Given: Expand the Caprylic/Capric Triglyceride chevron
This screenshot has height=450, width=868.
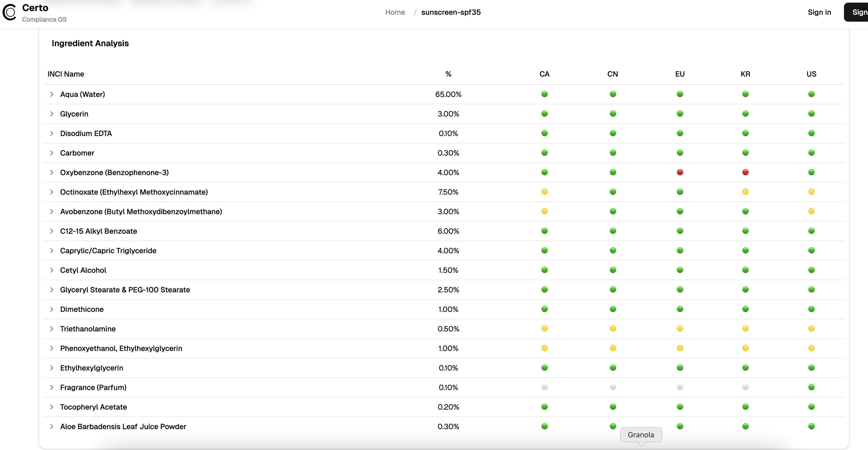Looking at the screenshot, I should [x=51, y=251].
